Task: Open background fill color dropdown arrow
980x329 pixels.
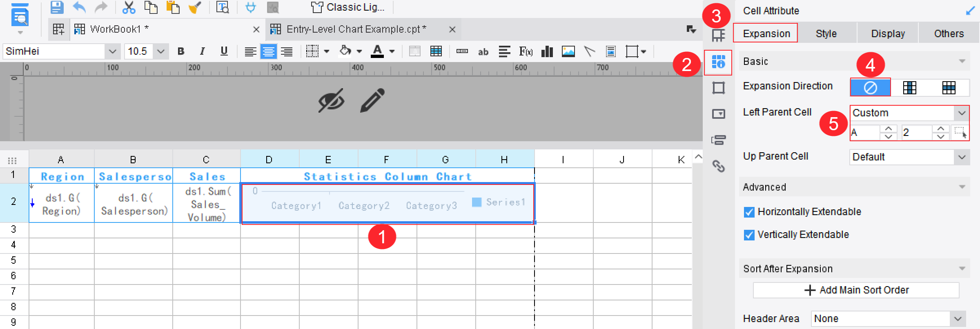Action: click(359, 51)
